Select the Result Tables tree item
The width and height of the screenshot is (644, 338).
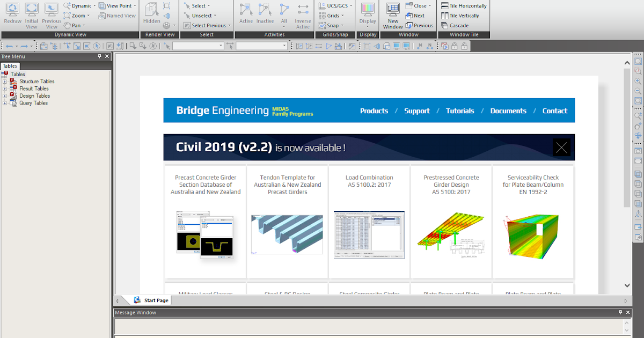(34, 89)
